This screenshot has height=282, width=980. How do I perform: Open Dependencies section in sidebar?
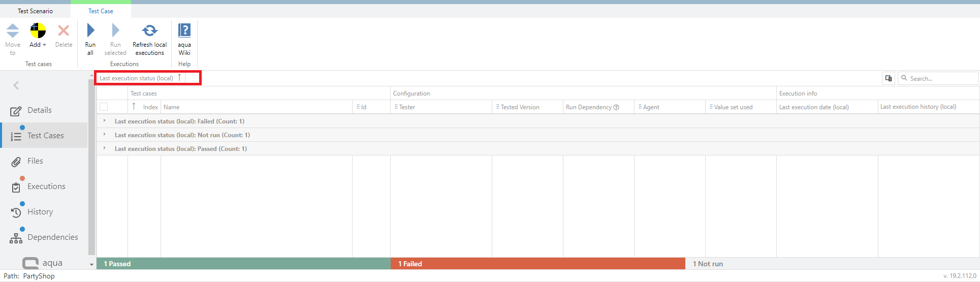(x=52, y=237)
